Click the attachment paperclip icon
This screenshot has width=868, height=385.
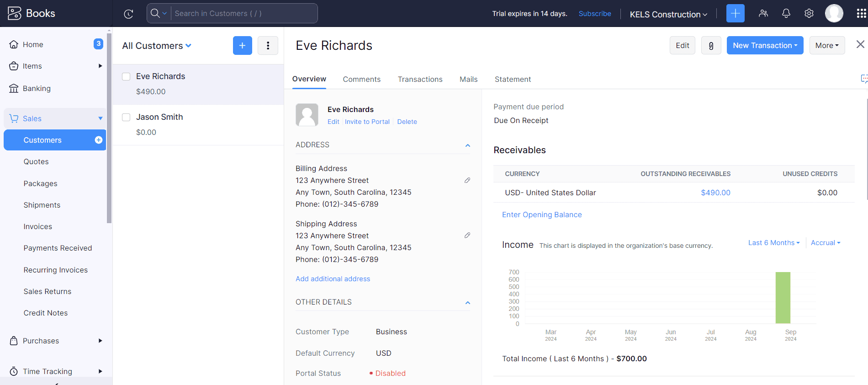coord(711,45)
